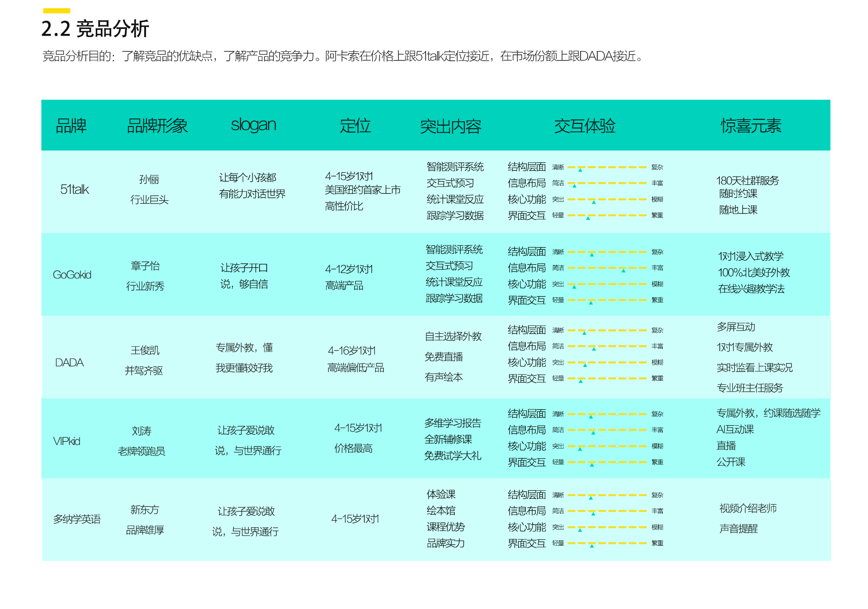Click the 突出内容 column header

[x=450, y=126]
